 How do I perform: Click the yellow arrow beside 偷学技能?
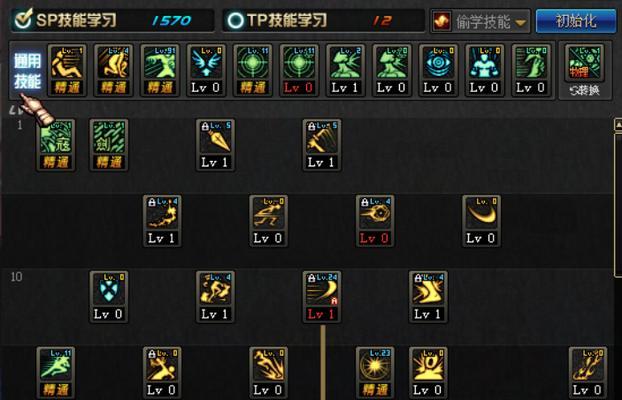tap(521, 23)
